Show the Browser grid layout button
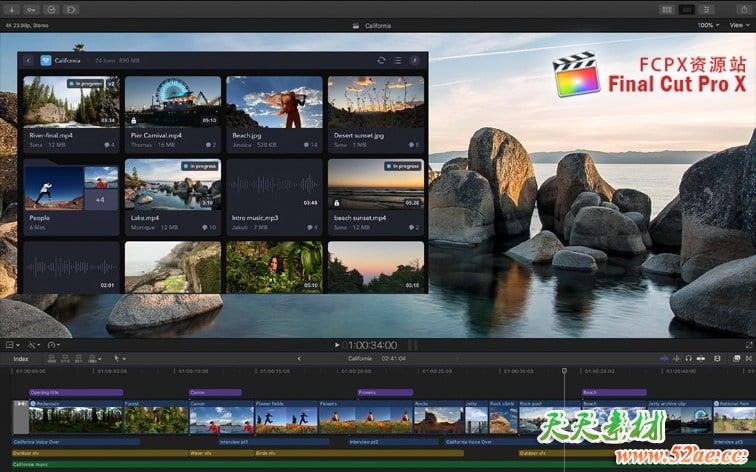The height and width of the screenshot is (472, 756). pos(667,10)
